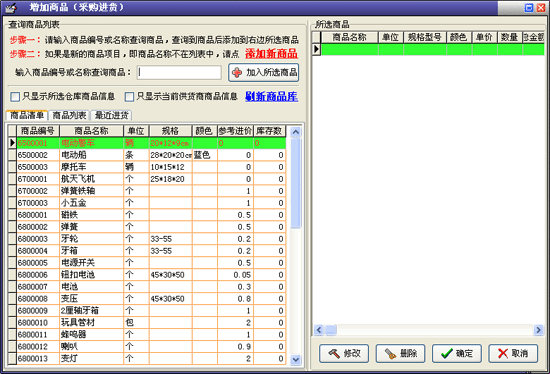Image resolution: width=550 pixels, height=374 pixels.
Task: Click the hammer 修改 icon
Action: (x=334, y=353)
